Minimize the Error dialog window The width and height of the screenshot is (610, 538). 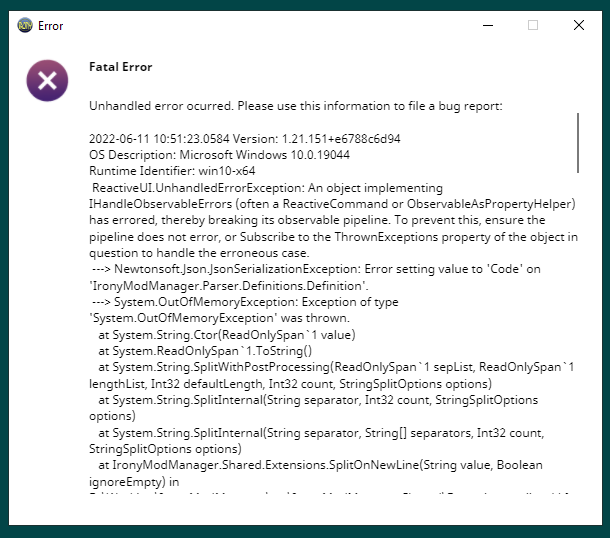488,26
